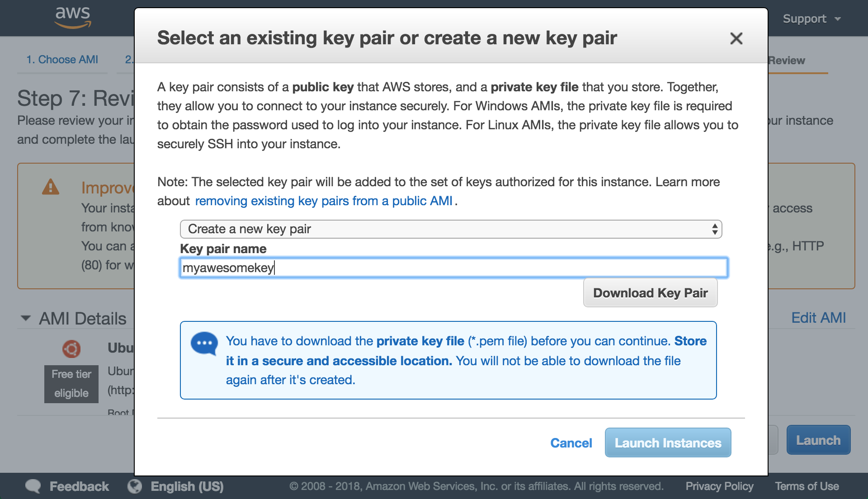The height and width of the screenshot is (499, 868).
Task: Open the Create a new key pair dropdown
Action: [x=451, y=229]
